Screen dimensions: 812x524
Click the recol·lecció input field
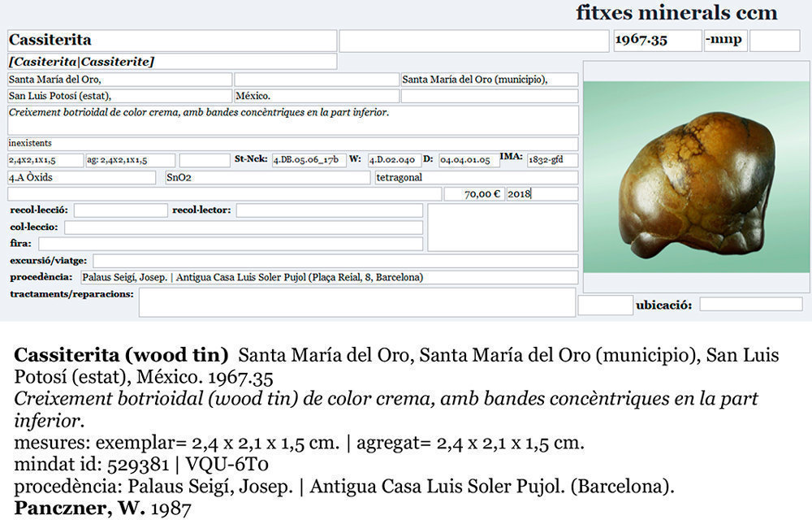(x=121, y=210)
